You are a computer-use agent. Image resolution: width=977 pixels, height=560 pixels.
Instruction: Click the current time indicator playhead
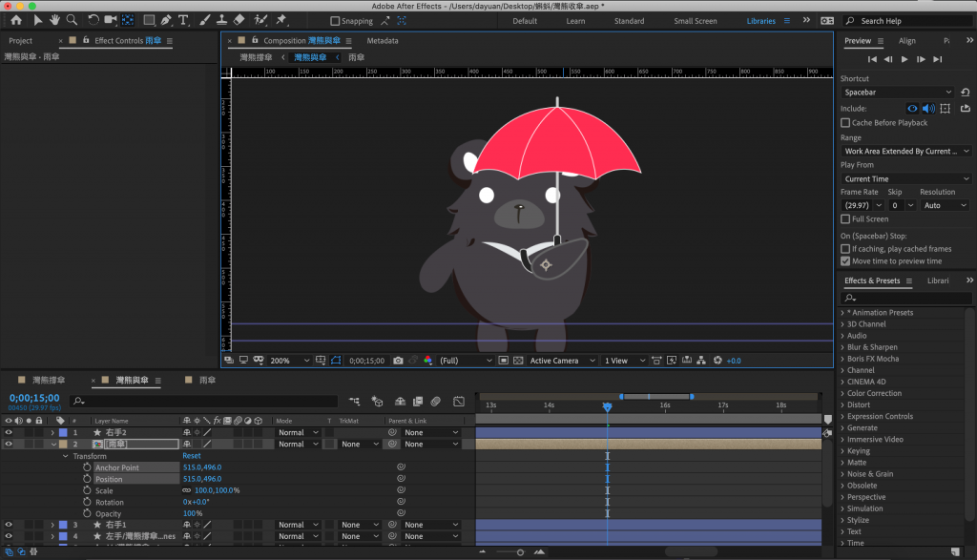(608, 406)
